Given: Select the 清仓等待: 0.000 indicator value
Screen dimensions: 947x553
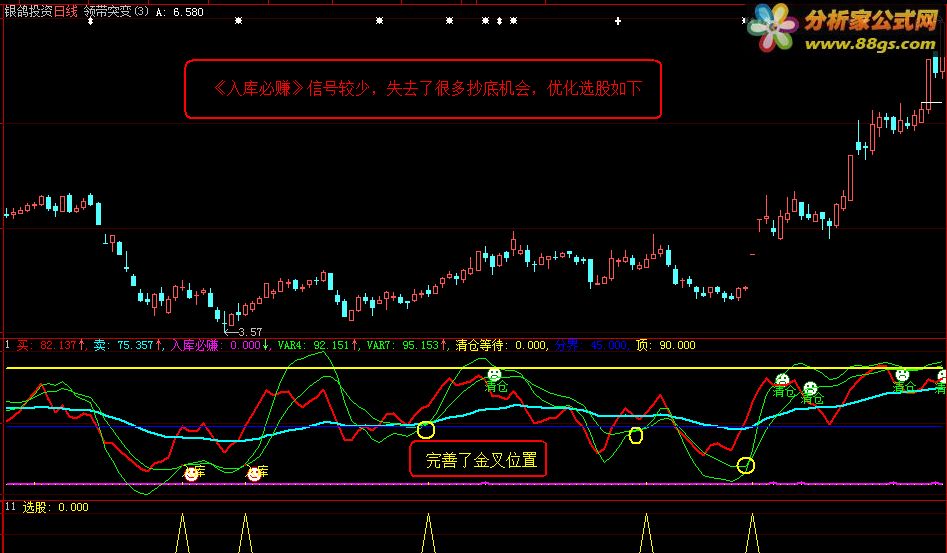Looking at the screenshot, I should click(501, 345).
